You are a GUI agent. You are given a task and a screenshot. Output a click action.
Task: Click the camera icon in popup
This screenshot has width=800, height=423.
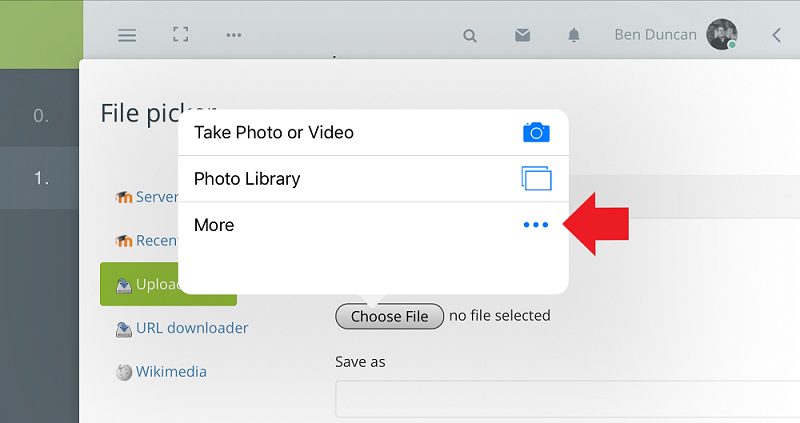click(x=537, y=132)
